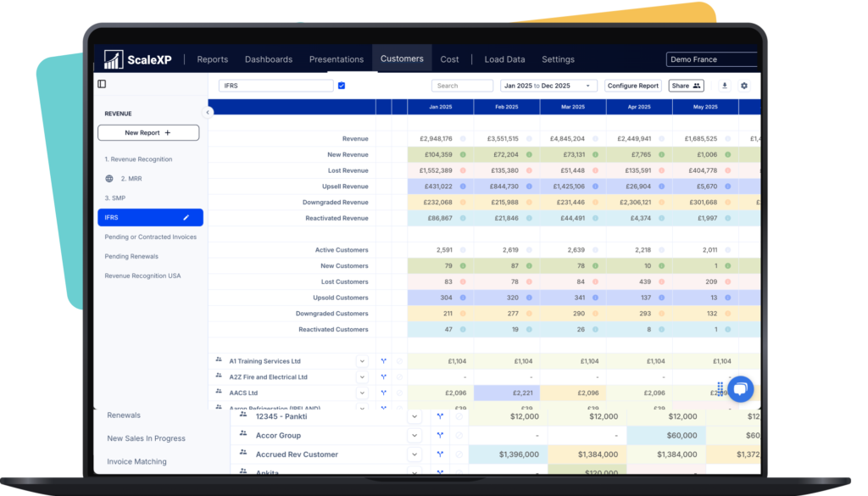868x496 pixels.
Task: Toggle the circle indicator for Accrued Rev Customer
Action: coord(459,454)
